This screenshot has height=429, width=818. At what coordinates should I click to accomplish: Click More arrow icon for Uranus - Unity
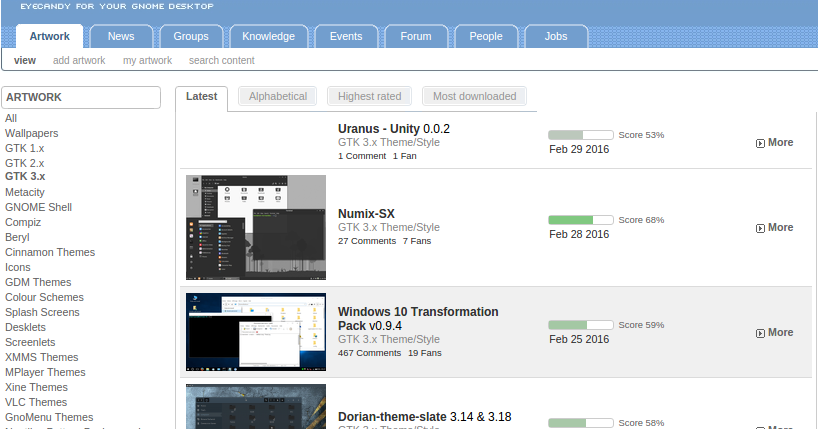[x=760, y=143]
